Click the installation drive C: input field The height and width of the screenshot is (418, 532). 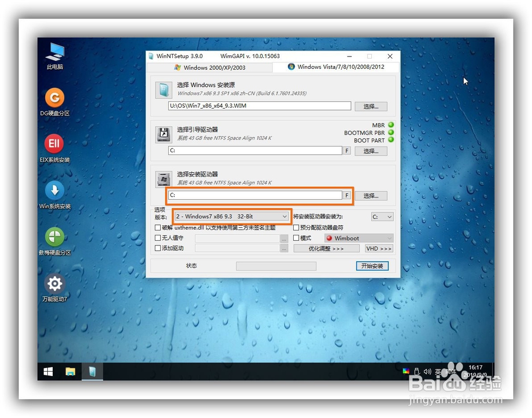[255, 195]
